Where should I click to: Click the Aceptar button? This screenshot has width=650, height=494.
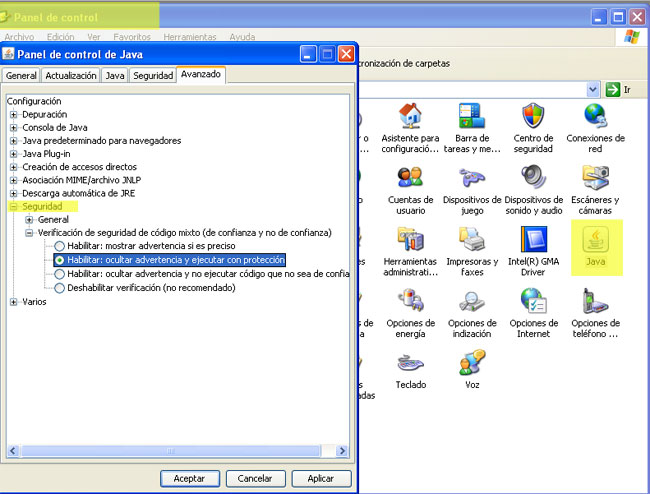(x=189, y=479)
